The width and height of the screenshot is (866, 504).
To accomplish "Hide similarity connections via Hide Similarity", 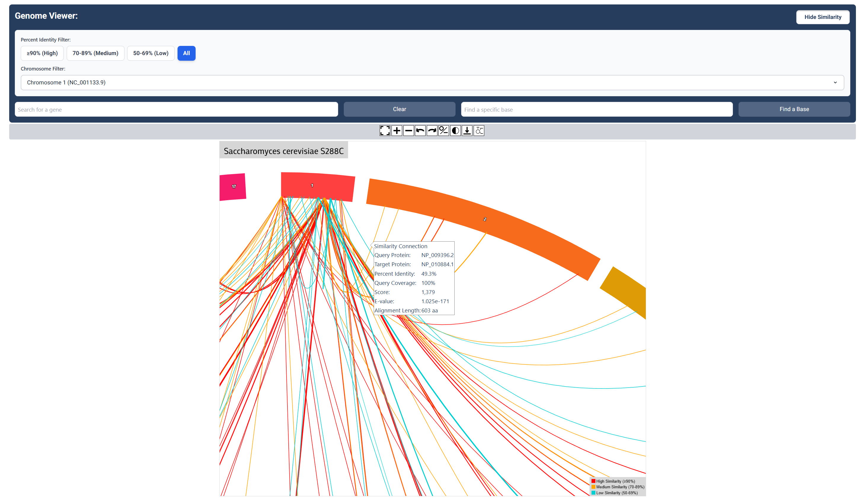I will pos(823,17).
